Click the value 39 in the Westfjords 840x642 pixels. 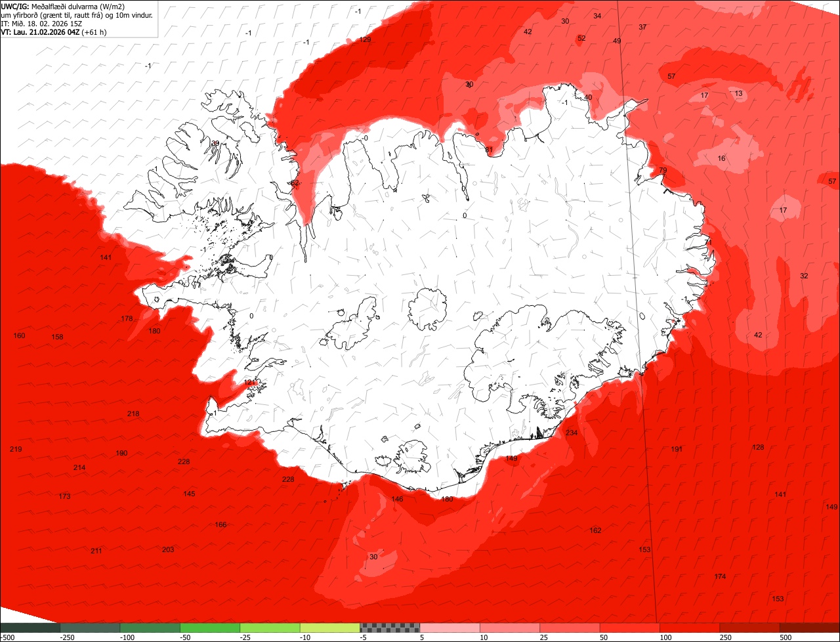(215, 143)
